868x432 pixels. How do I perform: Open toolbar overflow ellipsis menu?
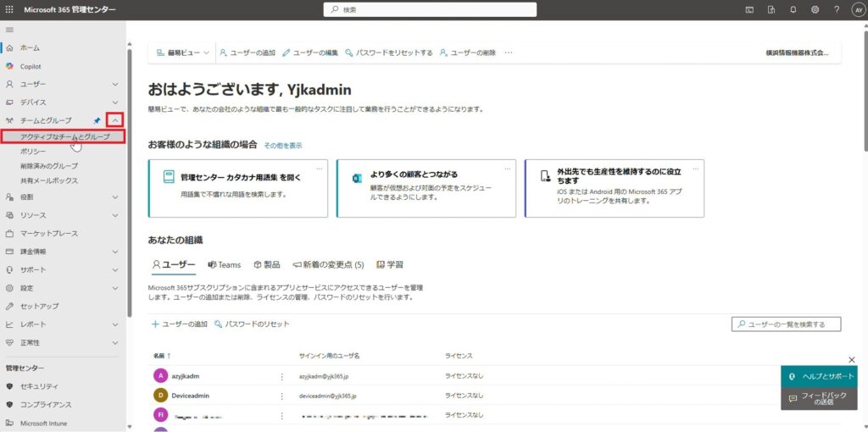[x=509, y=53]
